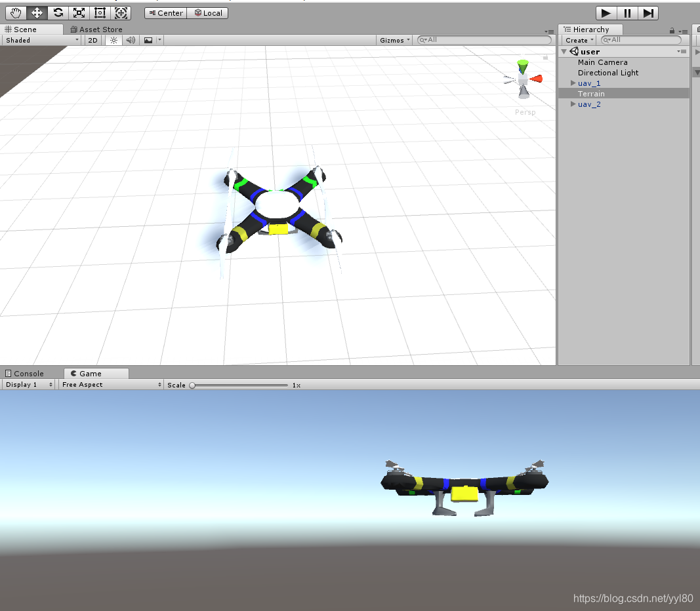
Task: Click the Game view Scale slider
Action: point(239,385)
